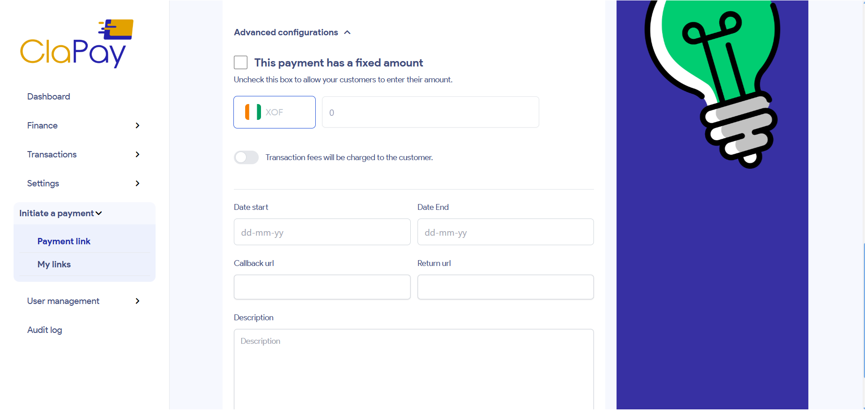The height and width of the screenshot is (413, 868).
Task: Open the Dashboard page
Action: [x=48, y=96]
